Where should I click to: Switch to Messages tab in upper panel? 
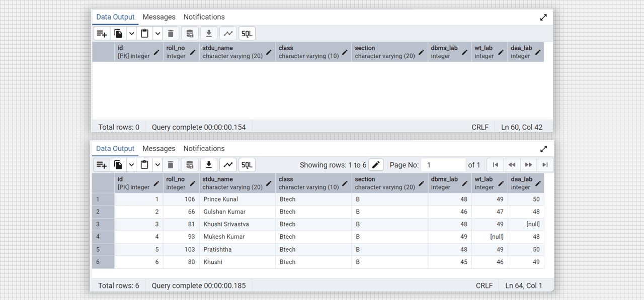[159, 17]
